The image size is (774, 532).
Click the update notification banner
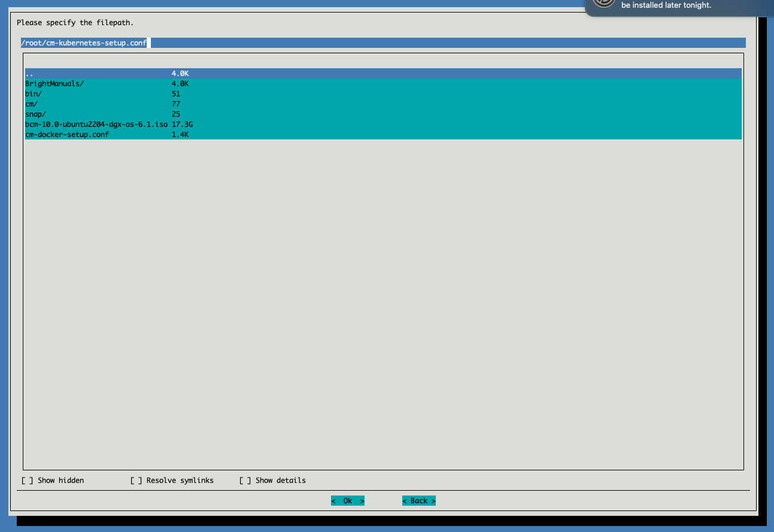pyautogui.click(x=679, y=8)
